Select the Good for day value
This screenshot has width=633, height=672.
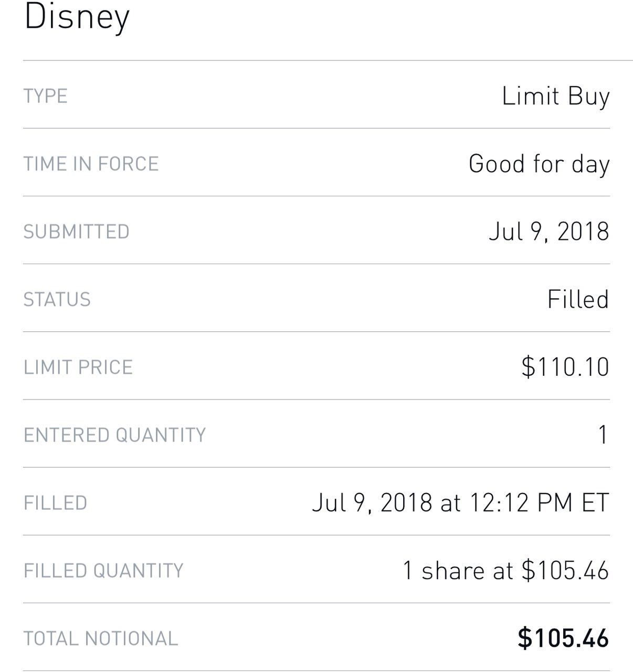pos(539,164)
